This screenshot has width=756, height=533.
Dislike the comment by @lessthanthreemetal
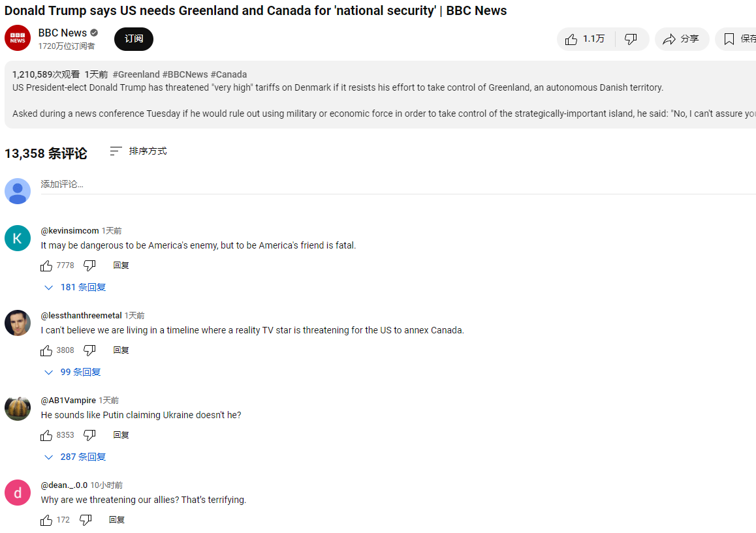[89, 350]
